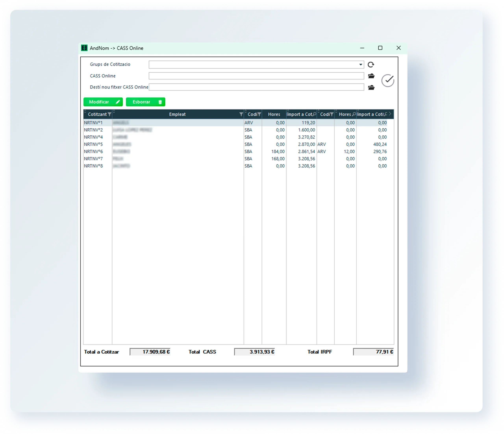Click the CASS Online text field
Screen dimensions: 504x434
point(256,76)
